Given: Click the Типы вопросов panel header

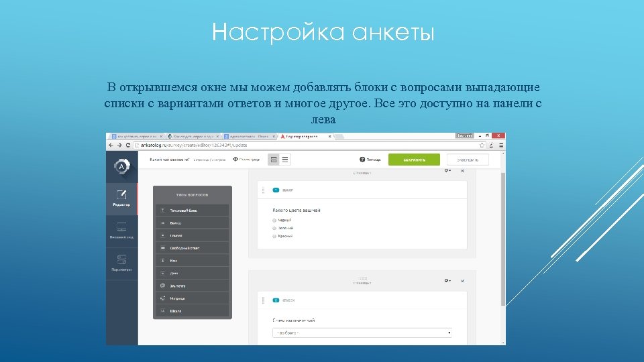Looking at the screenshot, I should click(x=192, y=195).
